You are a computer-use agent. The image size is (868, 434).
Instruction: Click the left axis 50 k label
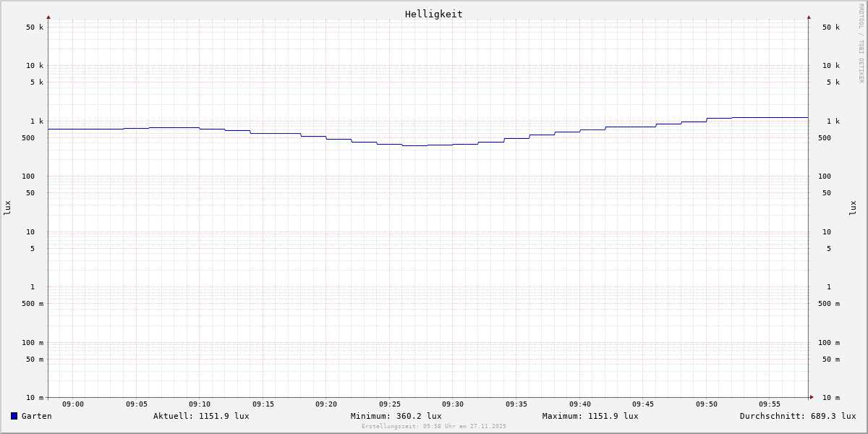[35, 27]
